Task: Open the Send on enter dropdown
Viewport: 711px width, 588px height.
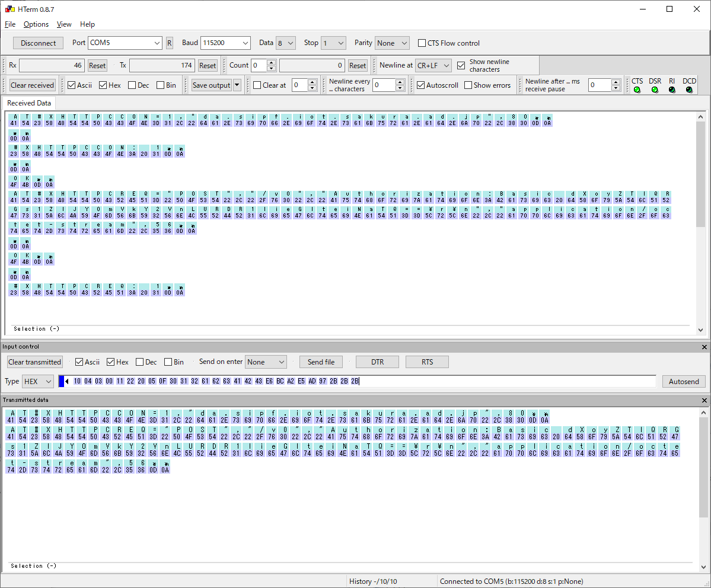Action: (281, 362)
